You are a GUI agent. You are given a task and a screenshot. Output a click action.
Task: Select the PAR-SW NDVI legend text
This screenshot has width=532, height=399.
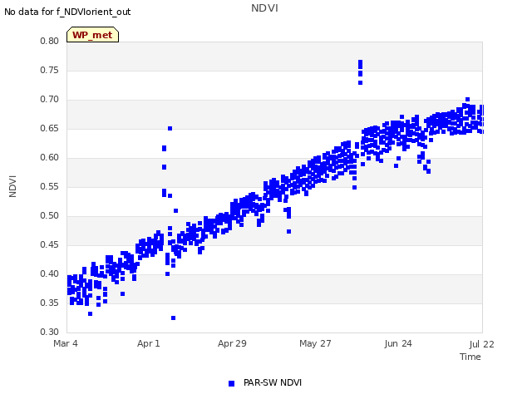(x=273, y=382)
